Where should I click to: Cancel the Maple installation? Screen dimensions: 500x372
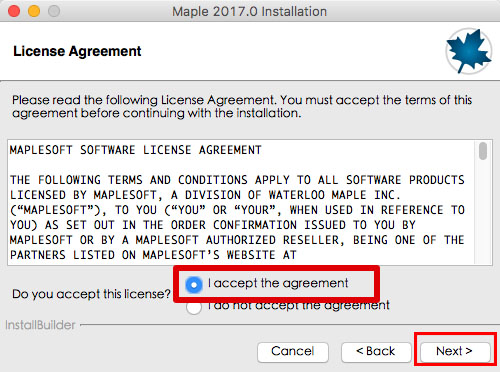[x=293, y=351]
